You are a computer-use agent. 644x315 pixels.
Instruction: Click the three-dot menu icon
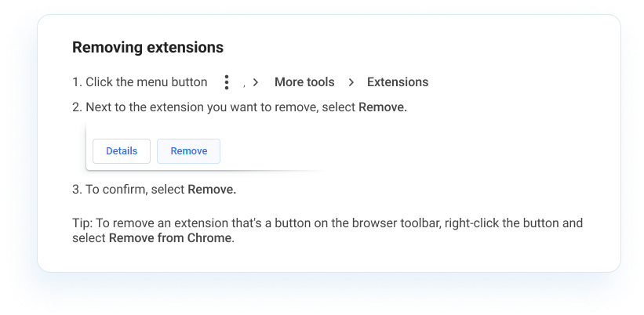coord(226,82)
